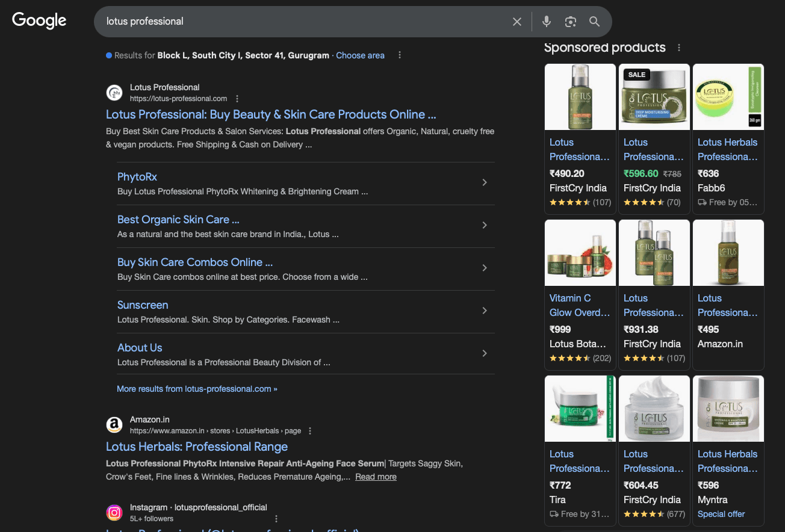This screenshot has width=785, height=532.
Task: Expand Best Organic Skin Care chevron
Action: (x=485, y=225)
